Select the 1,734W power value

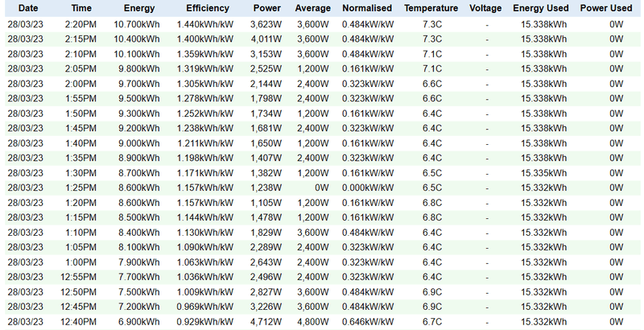tap(266, 113)
